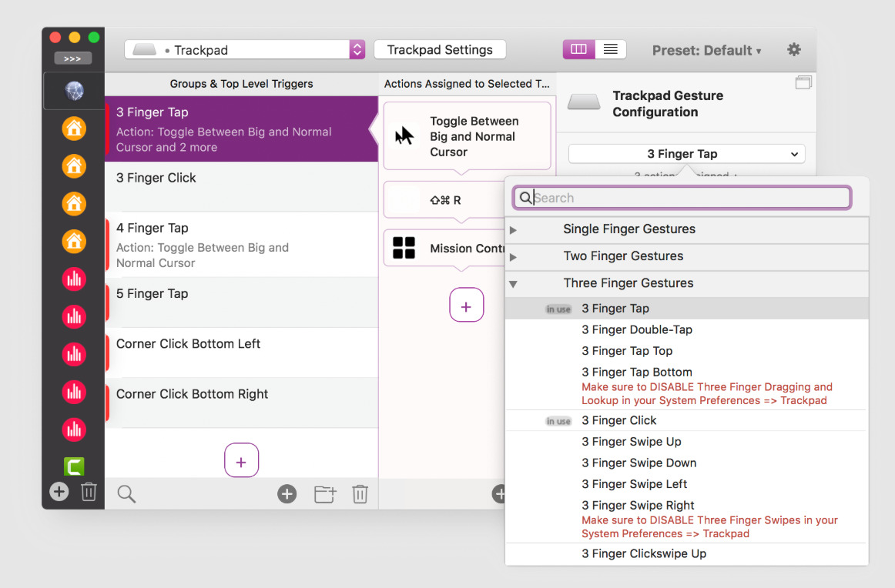
Task: Click the green Camtasia app icon in sidebar
Action: 74,466
